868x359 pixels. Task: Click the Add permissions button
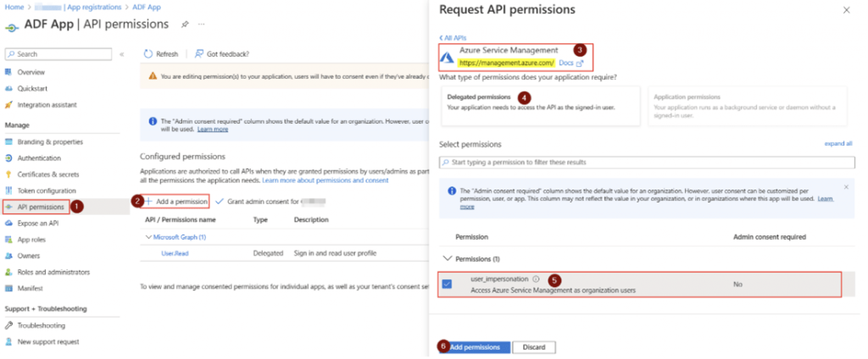(x=475, y=347)
